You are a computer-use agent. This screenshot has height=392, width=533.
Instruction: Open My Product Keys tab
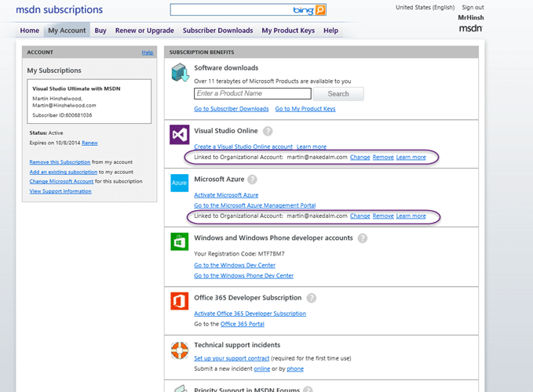coord(288,31)
